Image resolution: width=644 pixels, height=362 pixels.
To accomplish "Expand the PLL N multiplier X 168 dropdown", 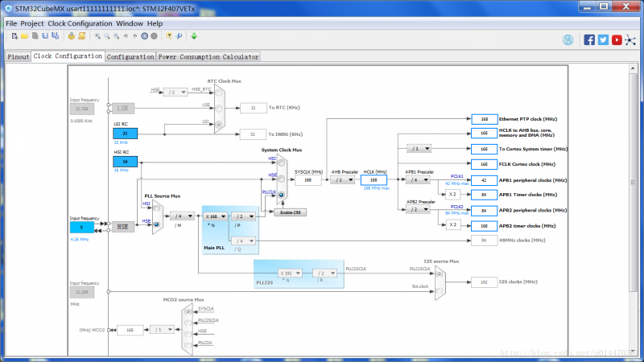I will (x=215, y=216).
